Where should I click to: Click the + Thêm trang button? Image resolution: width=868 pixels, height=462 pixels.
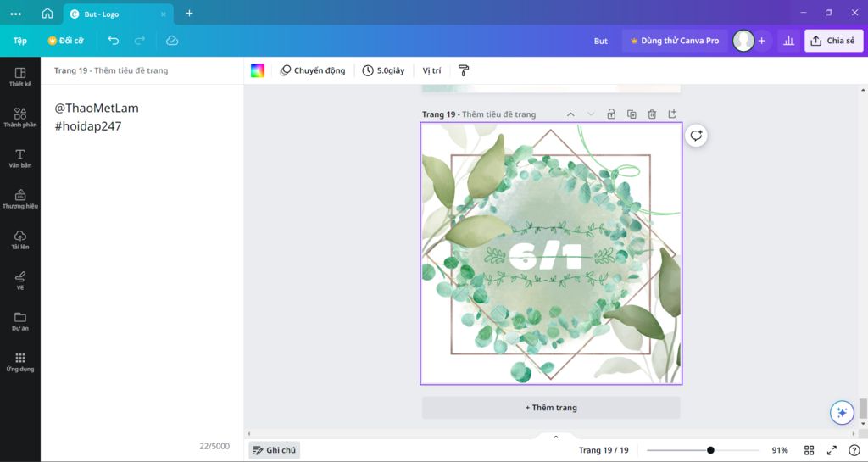pyautogui.click(x=551, y=408)
